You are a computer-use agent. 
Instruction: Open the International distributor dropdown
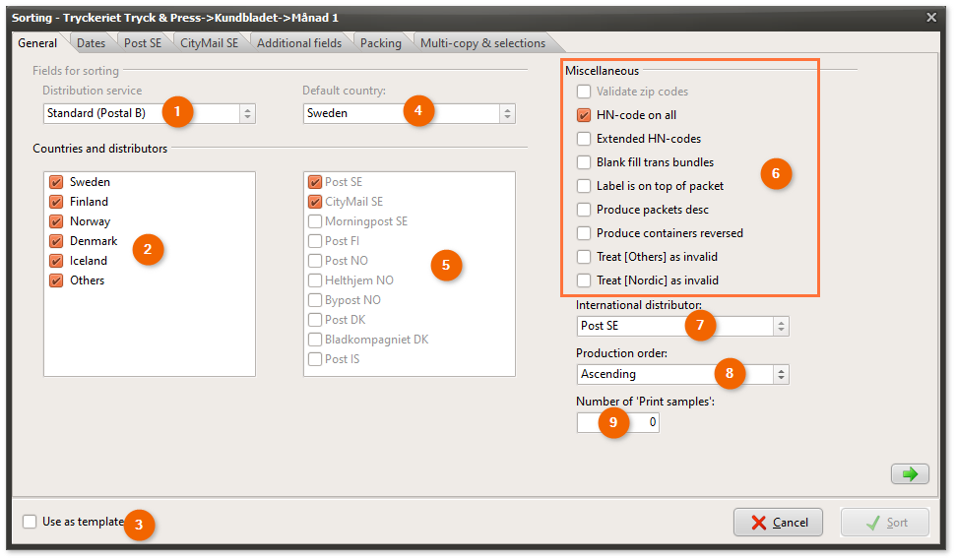pyautogui.click(x=781, y=326)
